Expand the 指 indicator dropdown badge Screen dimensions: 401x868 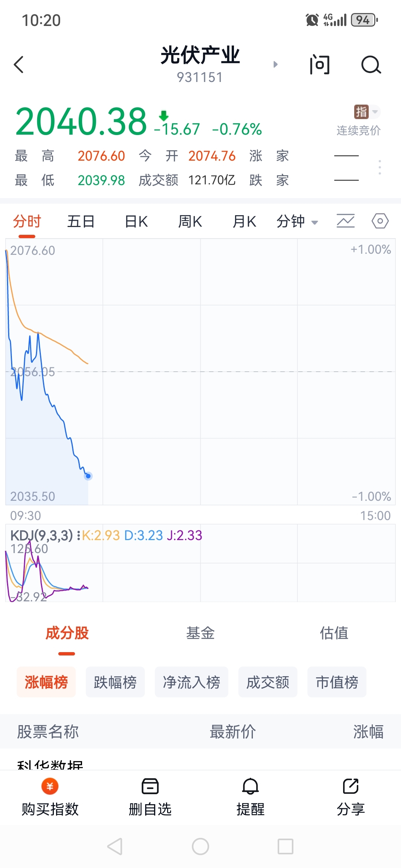click(x=367, y=112)
